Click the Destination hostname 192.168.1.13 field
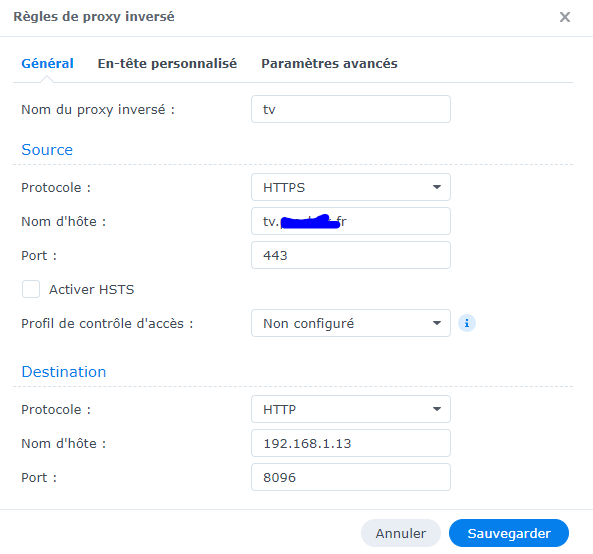593x554 pixels. 351,443
